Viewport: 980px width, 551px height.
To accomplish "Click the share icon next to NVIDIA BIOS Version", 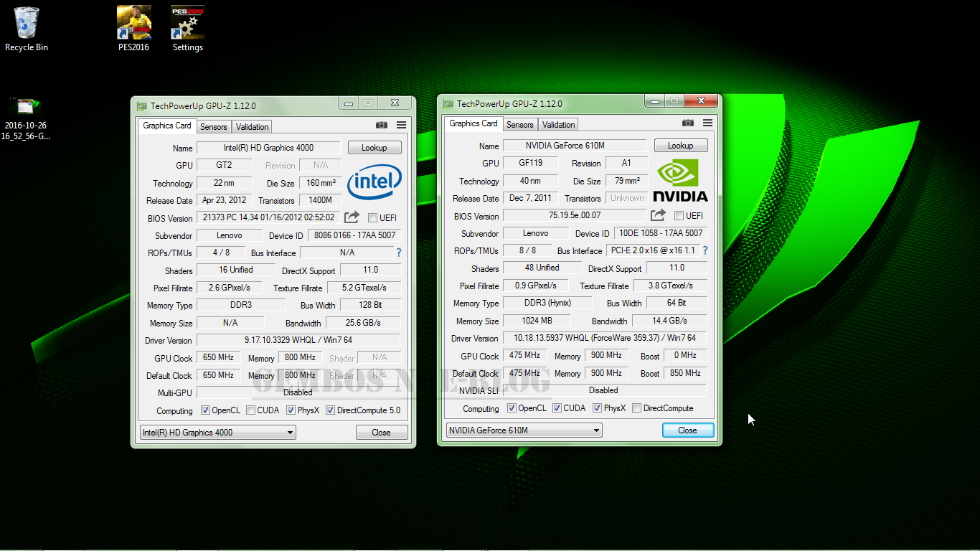I will point(656,215).
